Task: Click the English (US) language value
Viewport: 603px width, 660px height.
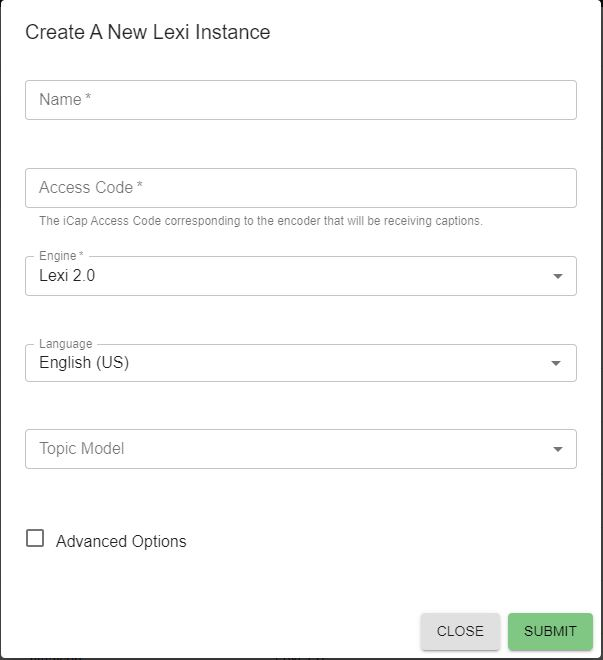Action: click(x=84, y=363)
